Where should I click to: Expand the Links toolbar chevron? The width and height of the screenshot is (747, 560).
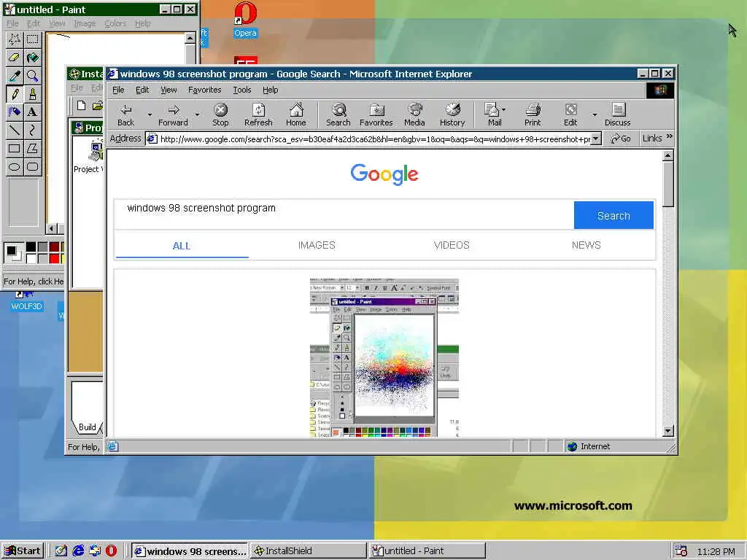670,136
